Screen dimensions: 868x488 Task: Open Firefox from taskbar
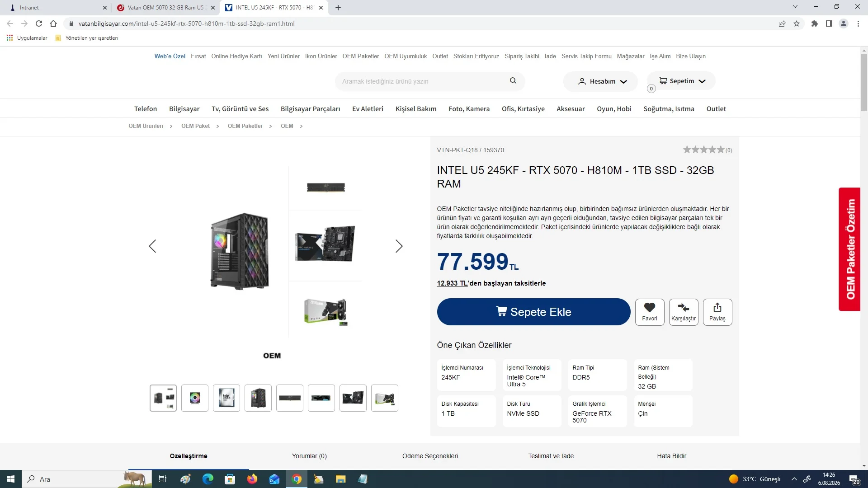252,479
